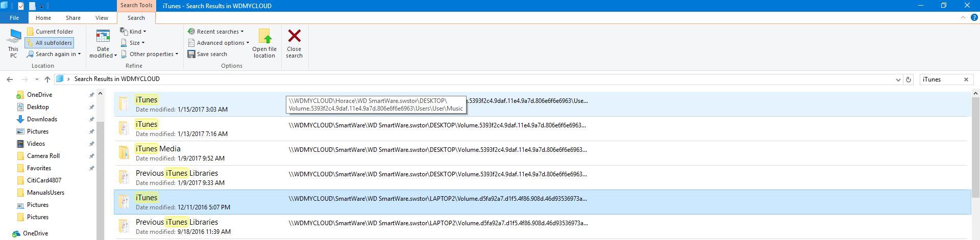Image resolution: width=980 pixels, height=240 pixels.
Task: Click navigation pane scroll-up arrow
Action: click(x=100, y=93)
